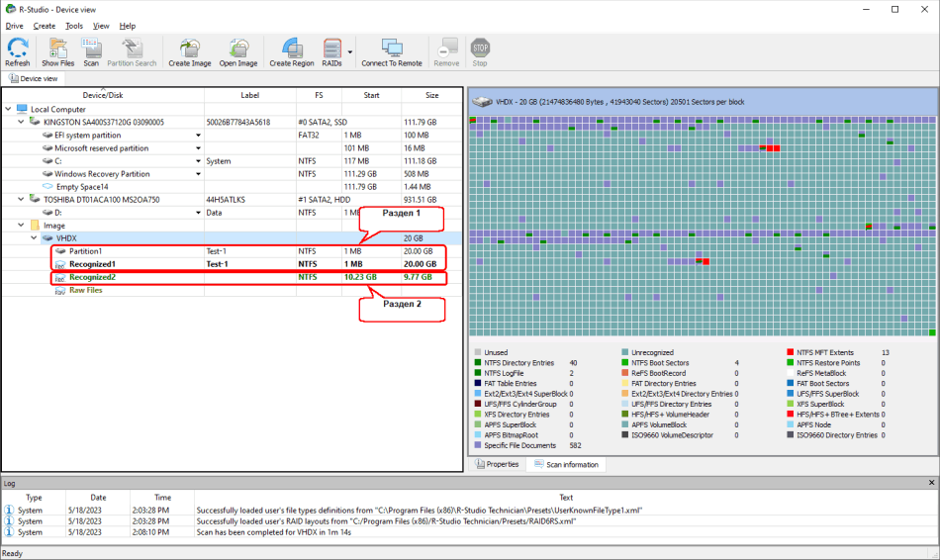Click the NTFS Boot Sectors legend swatch
The height and width of the screenshot is (560, 940).
tap(625, 363)
